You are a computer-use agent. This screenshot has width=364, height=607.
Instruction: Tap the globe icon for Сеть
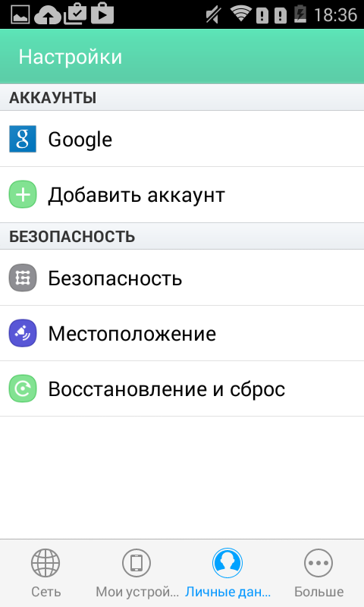45,563
